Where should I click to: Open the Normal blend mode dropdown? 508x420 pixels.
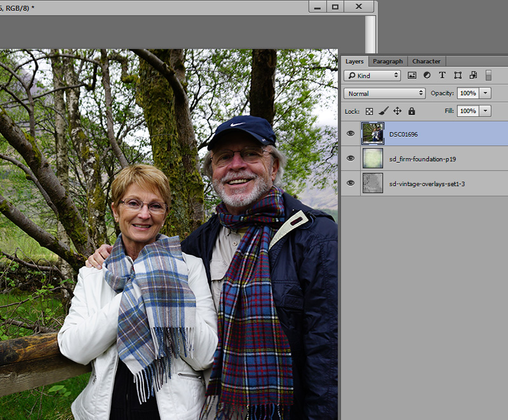tap(384, 93)
